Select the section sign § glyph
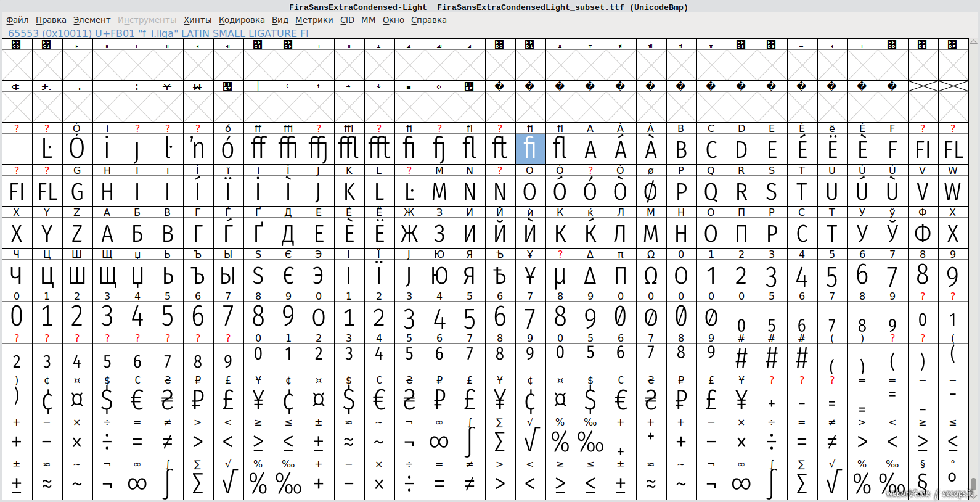980x502 pixels. [x=922, y=483]
